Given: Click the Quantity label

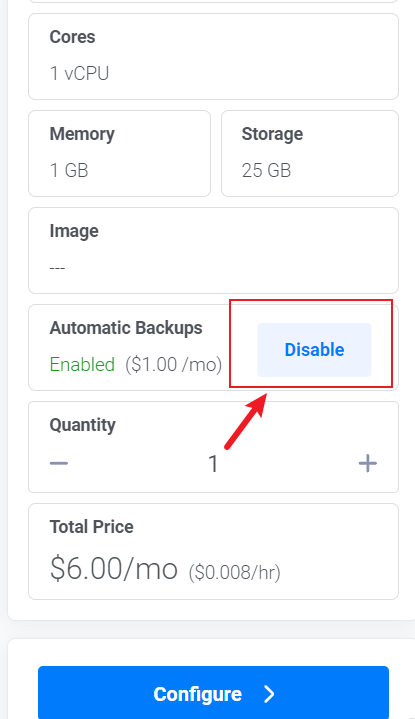Looking at the screenshot, I should point(83,426).
